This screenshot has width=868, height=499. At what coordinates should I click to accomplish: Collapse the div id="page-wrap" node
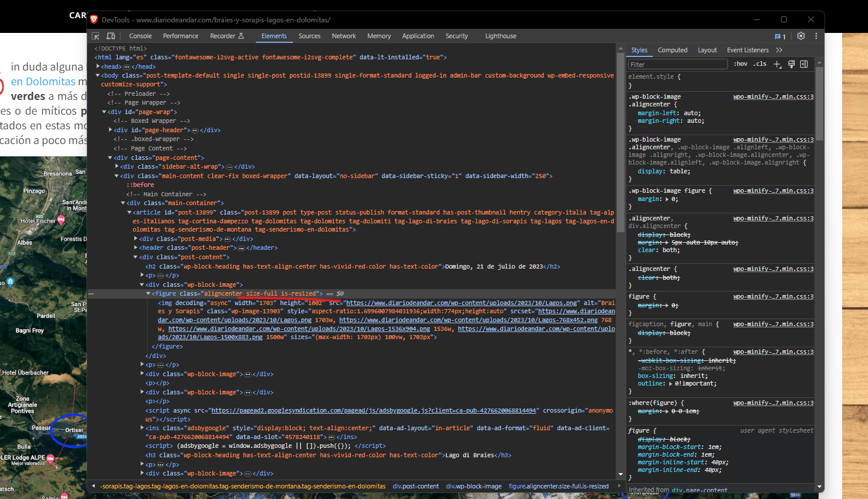(104, 112)
